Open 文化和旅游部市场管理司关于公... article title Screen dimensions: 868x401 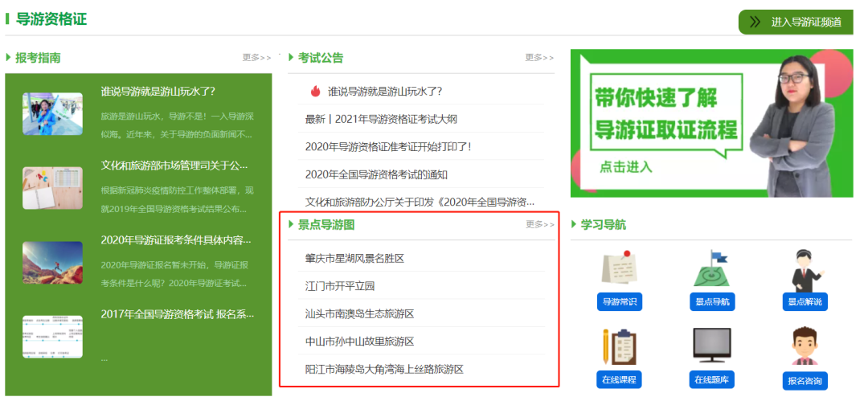[174, 166]
